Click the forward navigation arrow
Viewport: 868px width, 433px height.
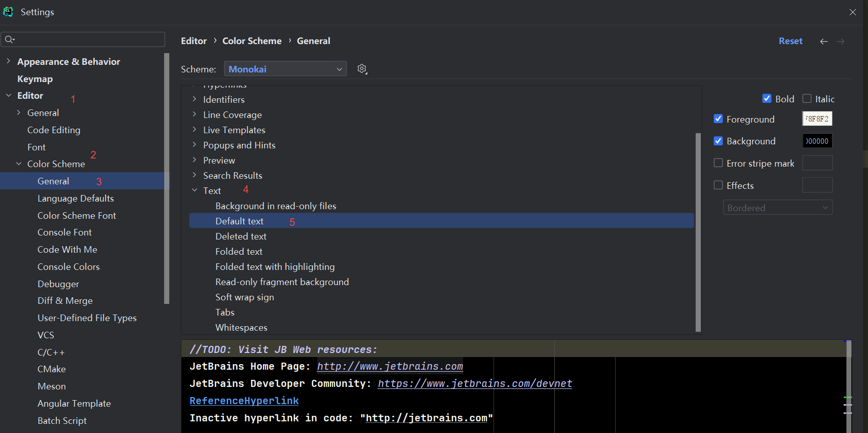841,42
